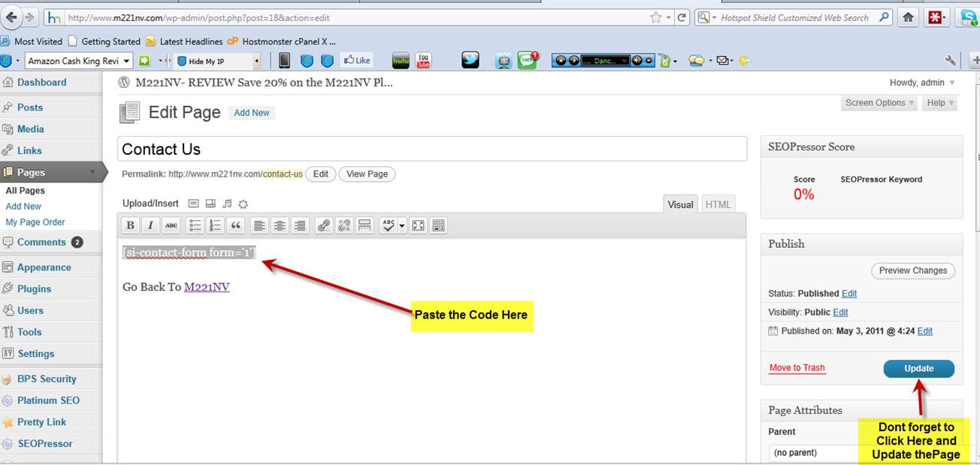Expand the Screen Options panel

(879, 103)
